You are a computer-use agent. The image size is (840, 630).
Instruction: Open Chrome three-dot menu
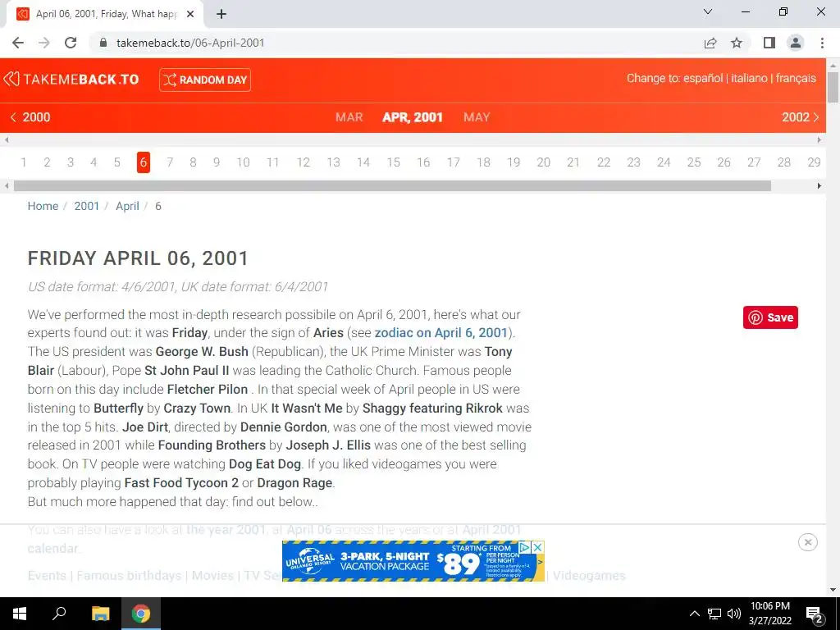(822, 43)
